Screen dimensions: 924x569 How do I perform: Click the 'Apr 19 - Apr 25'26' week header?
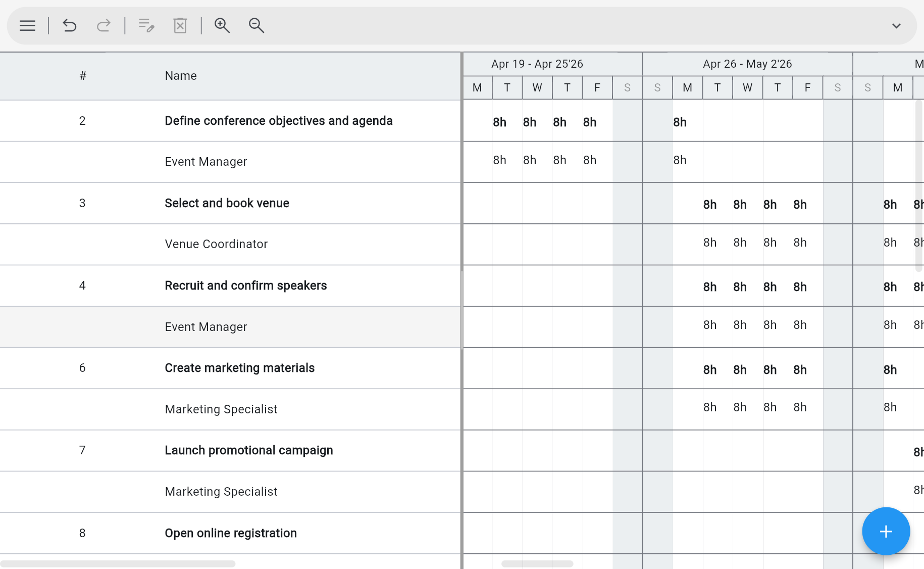tap(537, 64)
